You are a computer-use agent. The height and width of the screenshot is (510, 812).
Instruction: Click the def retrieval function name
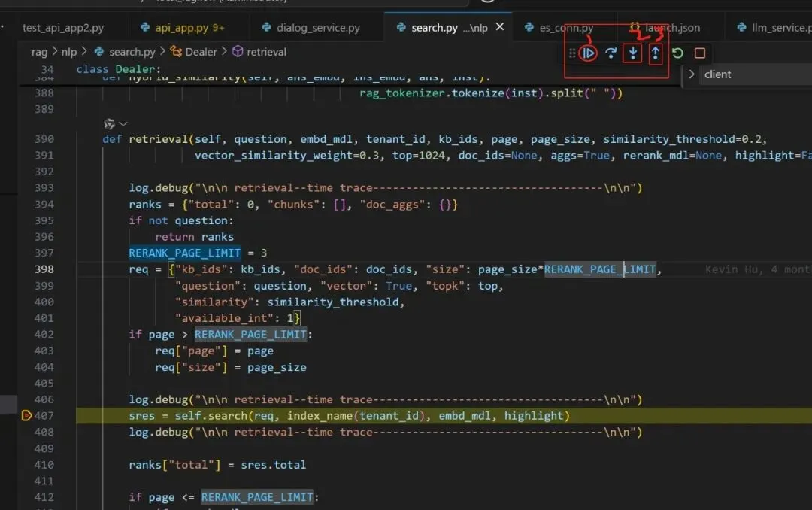158,139
